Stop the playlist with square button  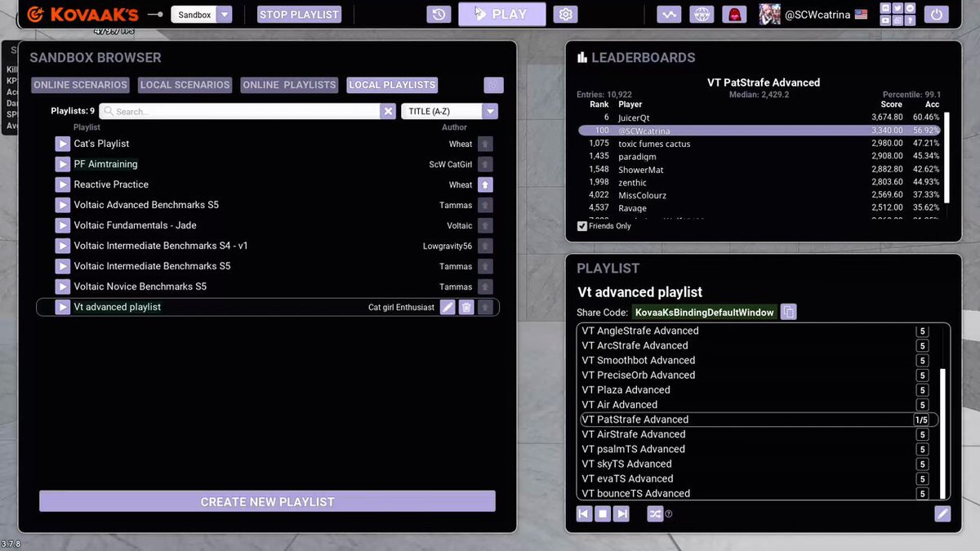click(x=603, y=513)
